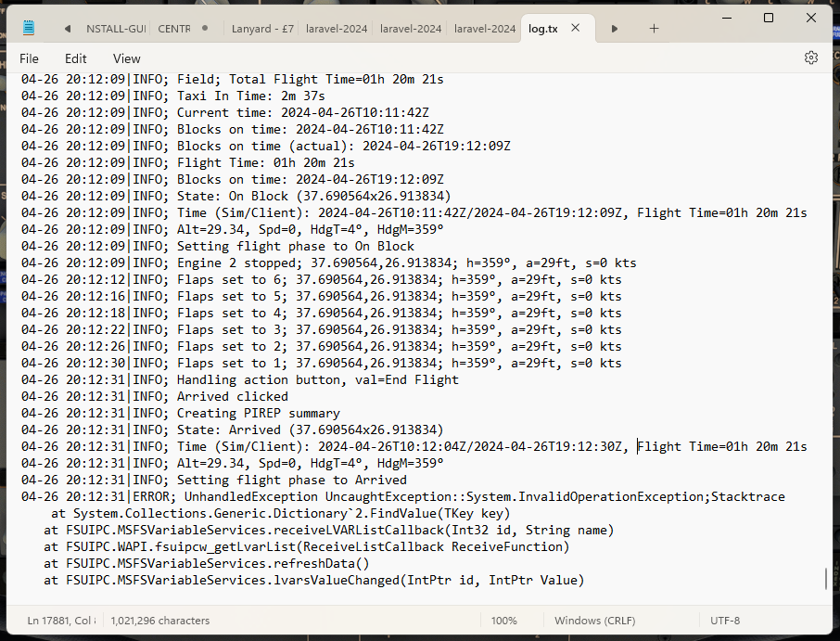Click unsaved dot on CENTR tab

204,29
